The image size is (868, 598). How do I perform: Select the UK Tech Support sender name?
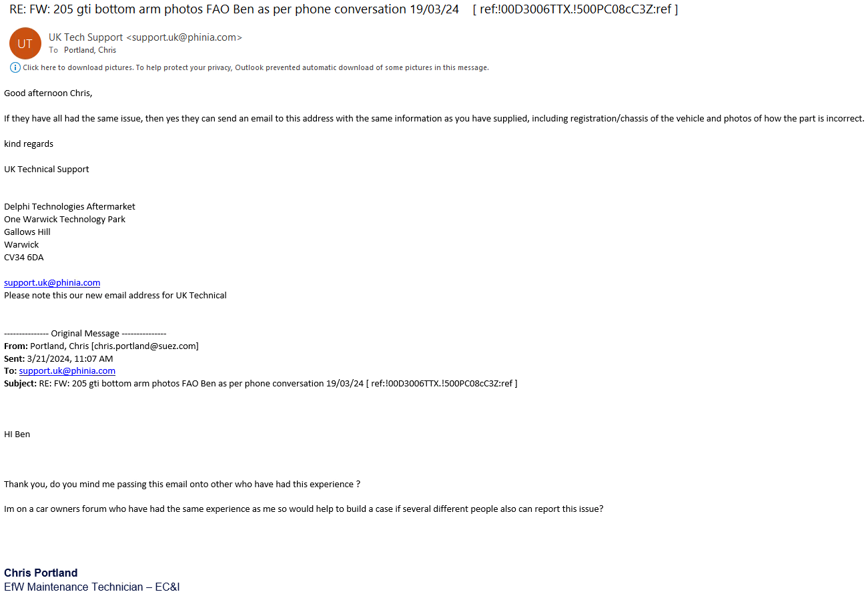86,37
